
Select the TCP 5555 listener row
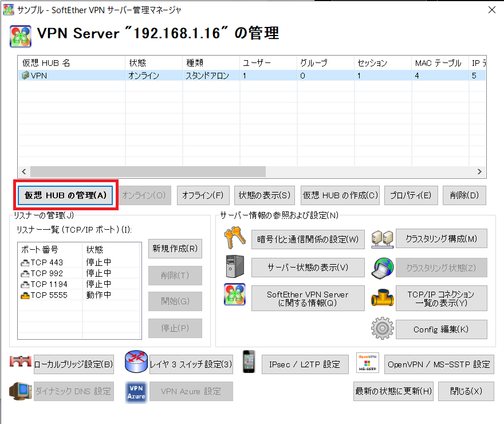coord(80,295)
